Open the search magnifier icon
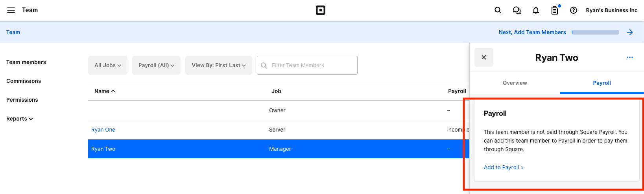The width and height of the screenshot is (644, 194). coord(498,10)
